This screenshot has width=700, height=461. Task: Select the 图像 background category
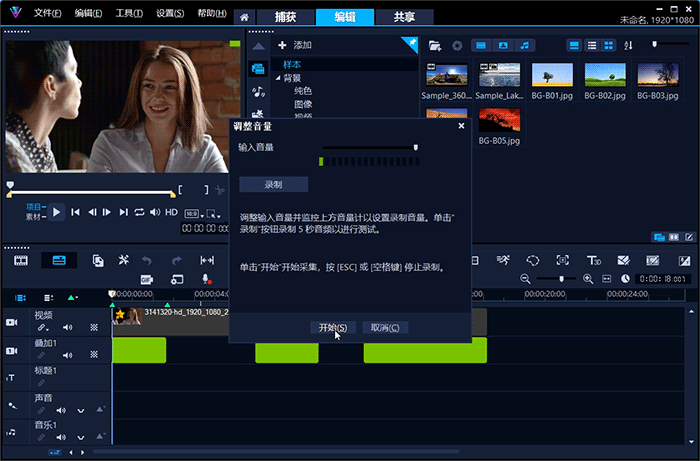pos(303,104)
